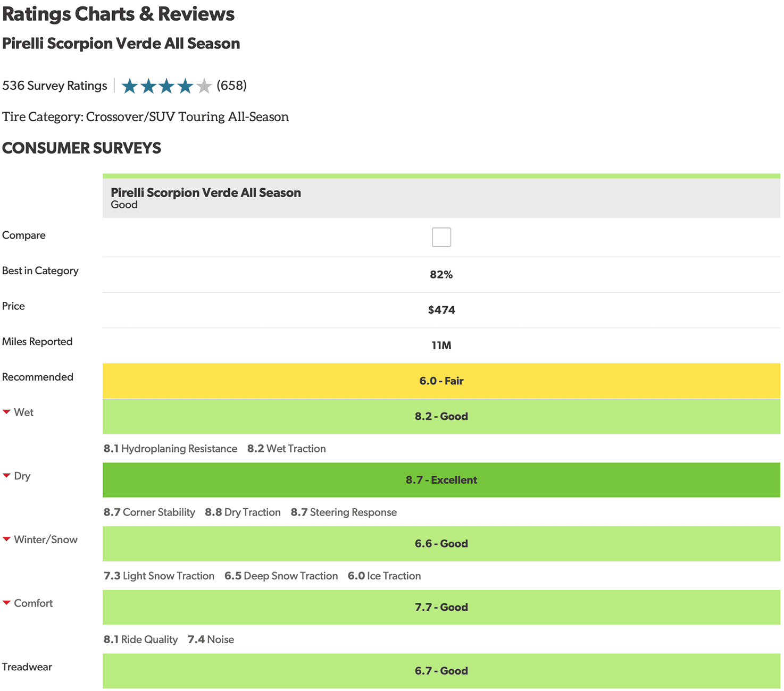This screenshot has height=691, width=784.
Task: Click 8.1 Hydroplaning Resistance sub-rating
Action: [x=170, y=449]
